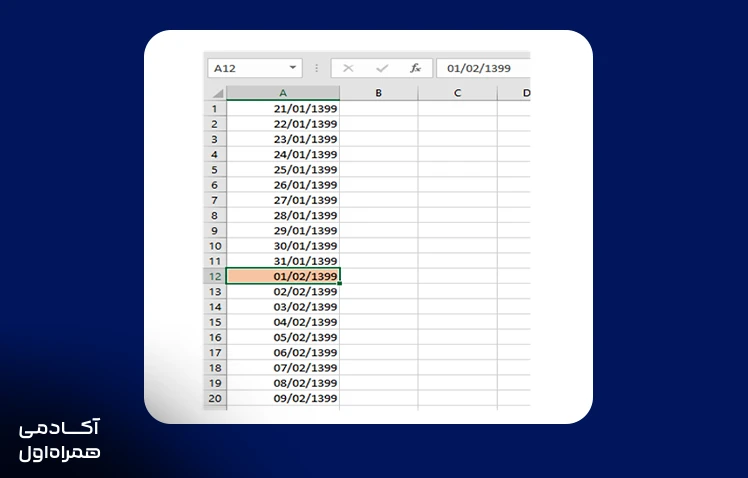Select the highlighted cell 01/02/1399

[283, 276]
